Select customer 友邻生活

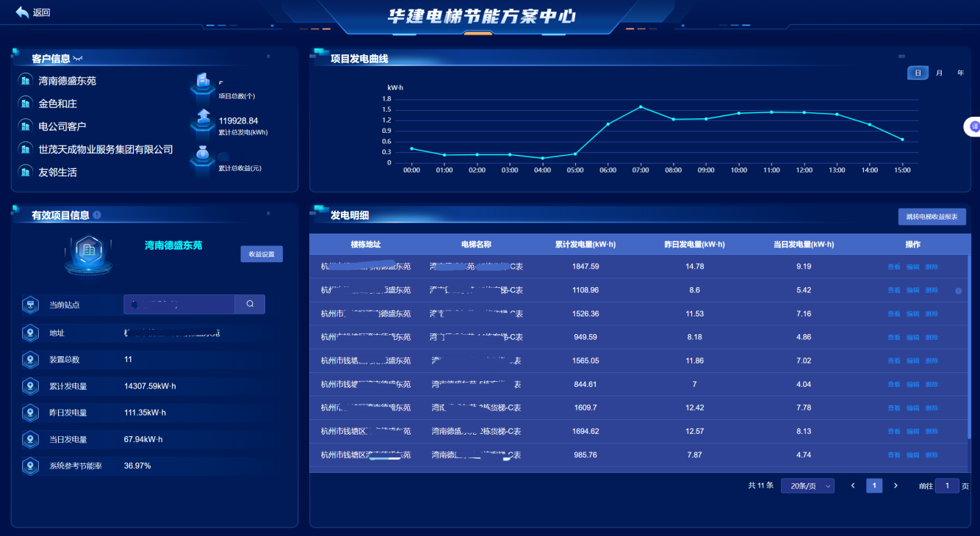58,172
